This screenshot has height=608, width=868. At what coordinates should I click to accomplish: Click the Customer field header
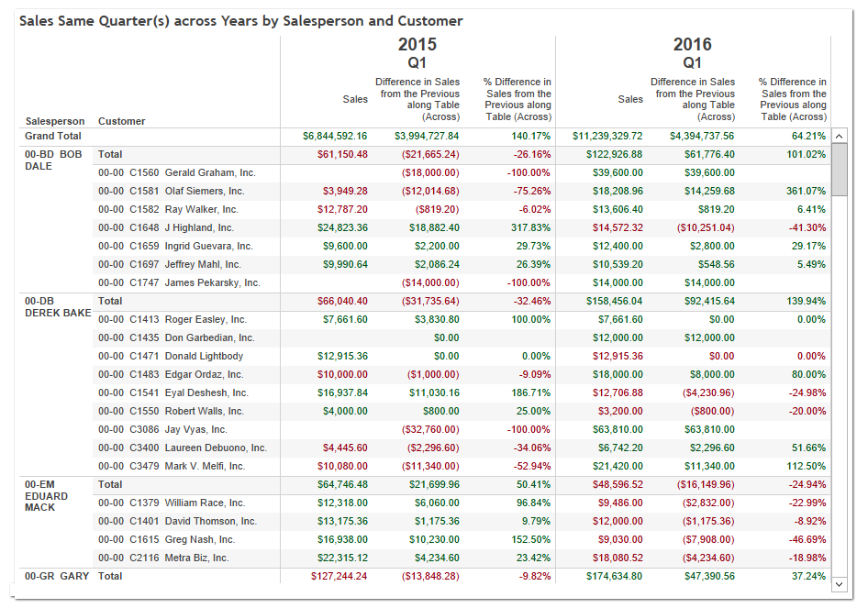click(x=121, y=121)
